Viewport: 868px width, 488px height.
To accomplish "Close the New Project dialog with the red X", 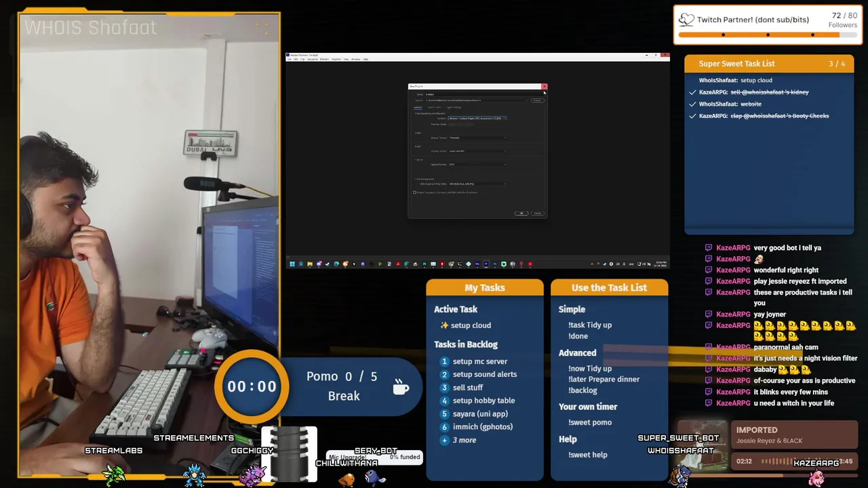I will (x=545, y=86).
